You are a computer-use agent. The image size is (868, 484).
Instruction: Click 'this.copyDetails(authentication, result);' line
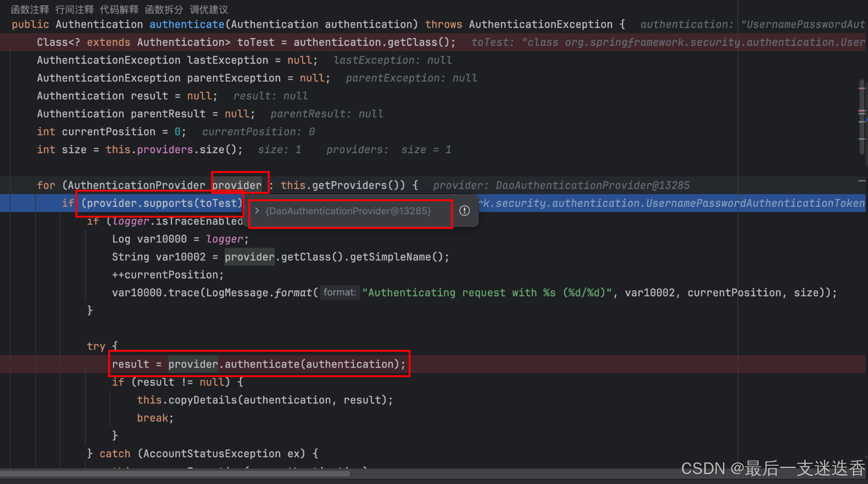coord(265,400)
